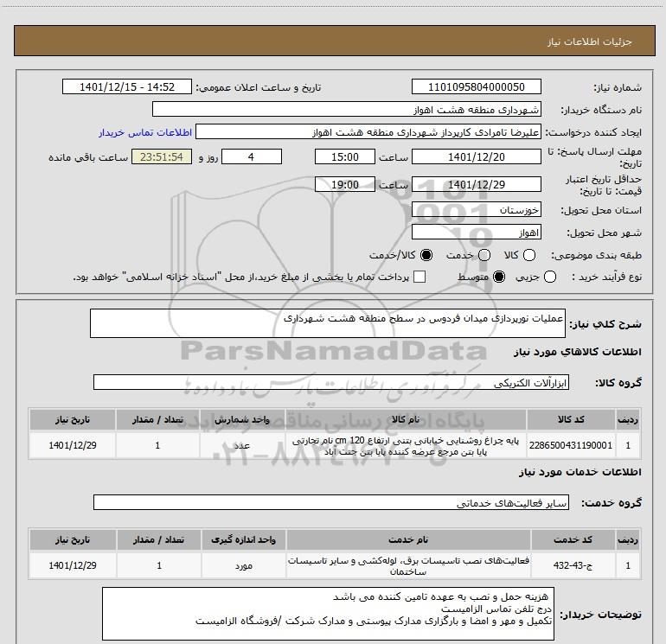The height and width of the screenshot is (644, 666).
Task: Click the goods group field ابزارآلات الکتریکی
Action: coord(331,382)
